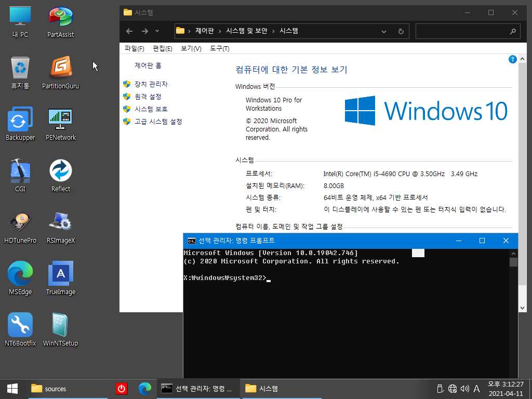Viewport: 532px width, 399px height.
Task: Click the clock date in taskbar
Action: click(506, 394)
